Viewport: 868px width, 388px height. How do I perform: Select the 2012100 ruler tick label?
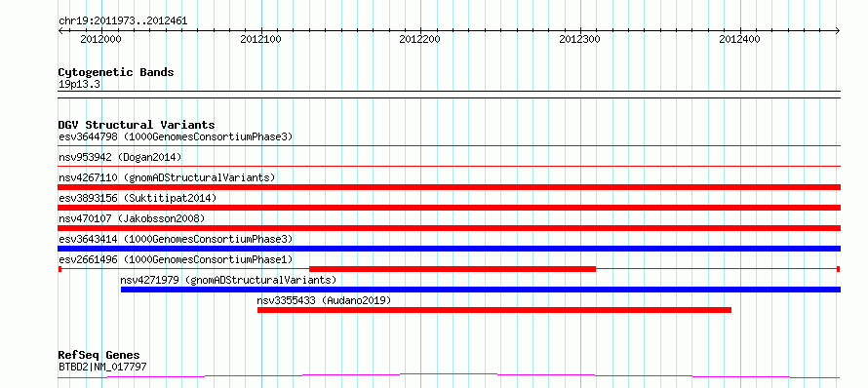coord(260,40)
